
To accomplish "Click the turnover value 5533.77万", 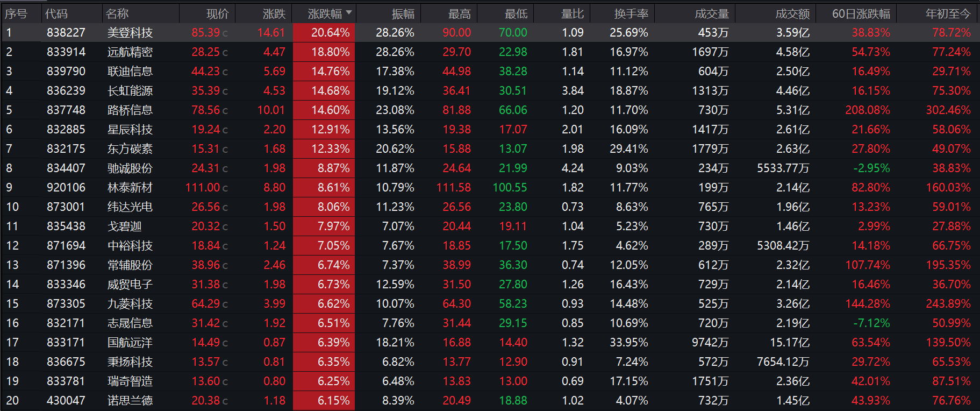I will (x=783, y=168).
